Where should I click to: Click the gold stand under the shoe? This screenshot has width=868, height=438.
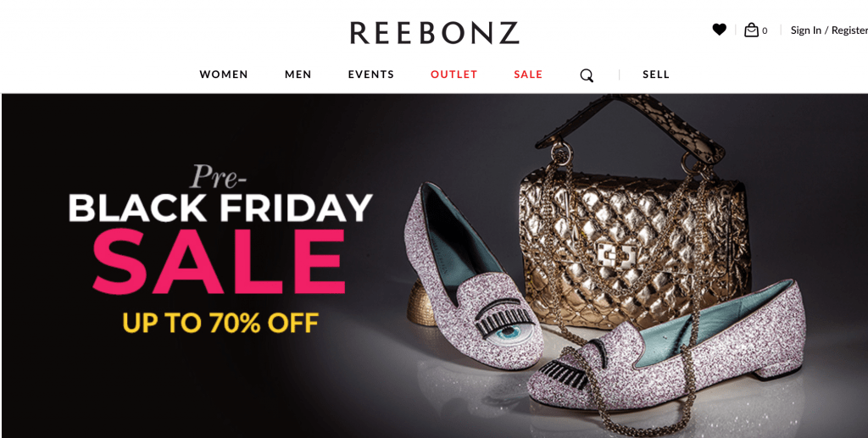click(x=426, y=302)
